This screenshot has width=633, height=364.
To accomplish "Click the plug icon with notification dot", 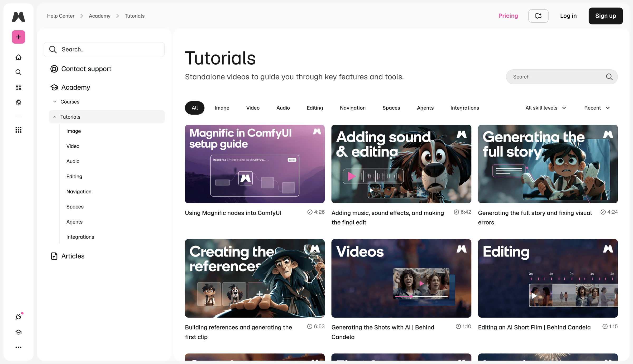I will coord(18,317).
